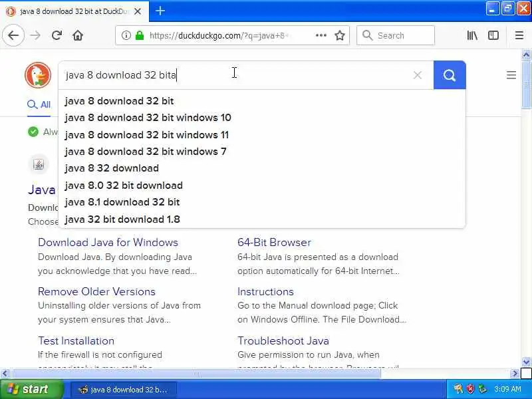This screenshot has width=532, height=399.
Task: Click the leftmost system tray icon
Action: pos(458,389)
